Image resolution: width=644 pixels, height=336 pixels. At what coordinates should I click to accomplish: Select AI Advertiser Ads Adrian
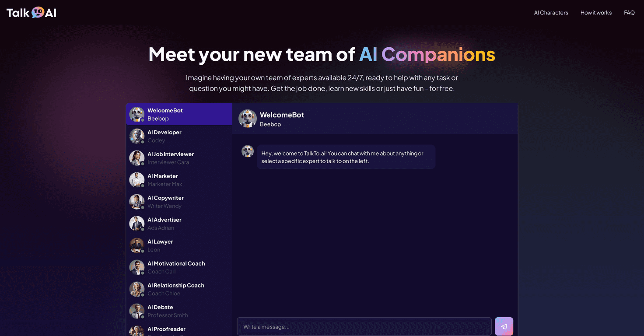[x=179, y=223]
